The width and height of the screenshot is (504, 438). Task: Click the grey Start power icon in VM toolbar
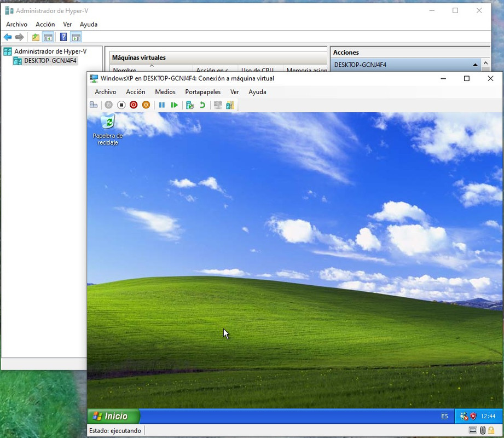coord(109,105)
